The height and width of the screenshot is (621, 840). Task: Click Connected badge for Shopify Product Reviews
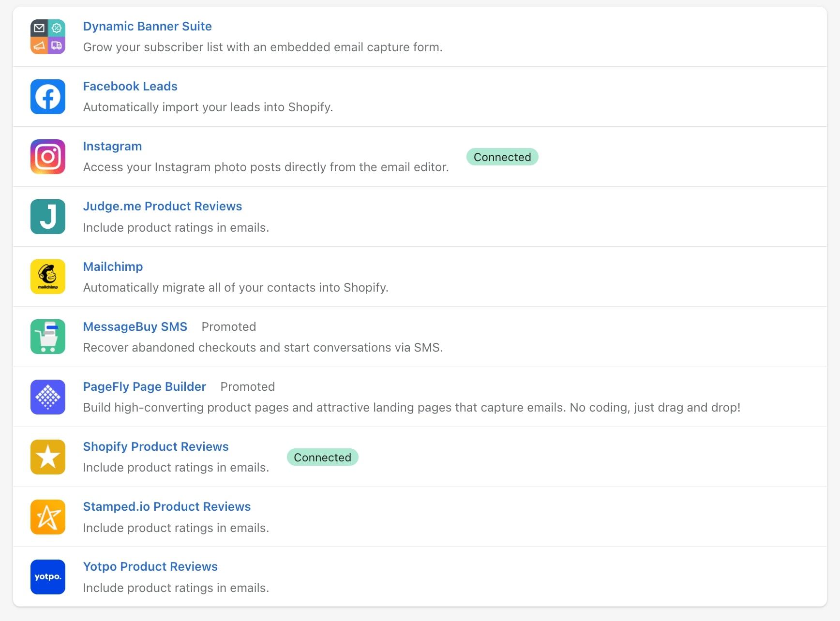coord(323,457)
